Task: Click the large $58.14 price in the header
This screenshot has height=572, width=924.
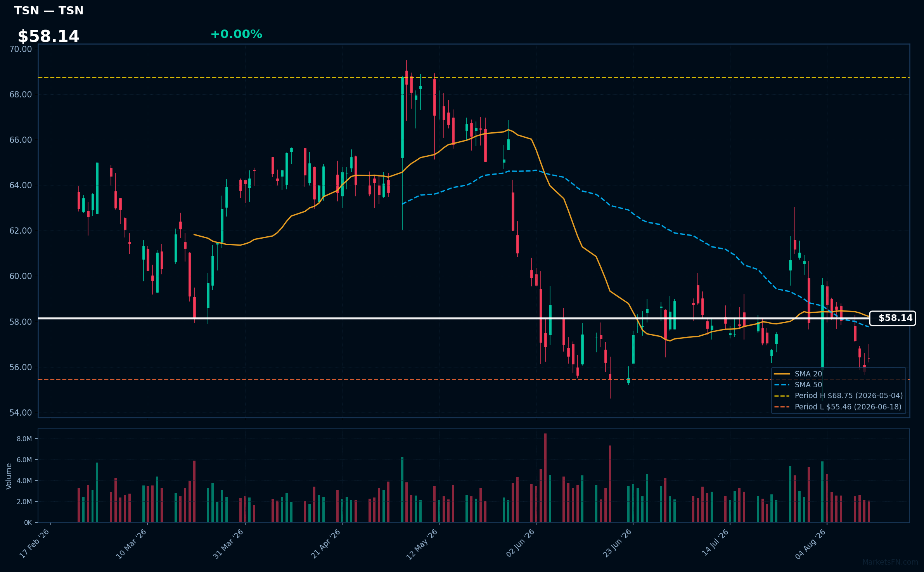Action: [x=48, y=36]
